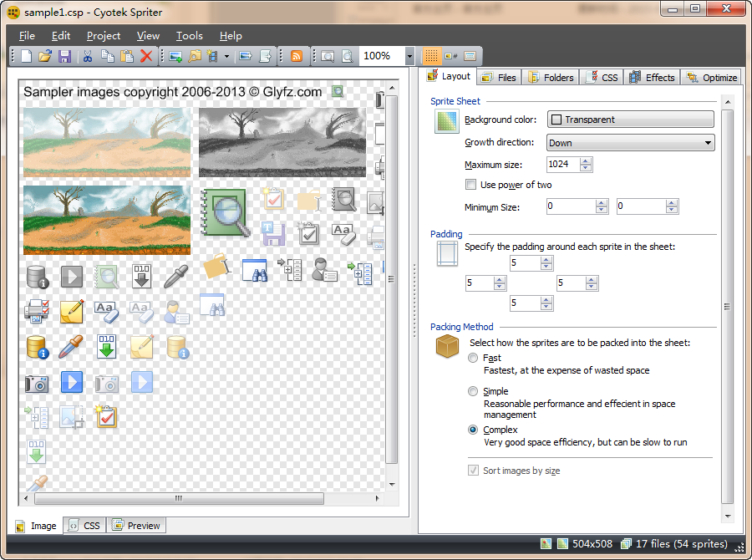Image resolution: width=752 pixels, height=560 pixels.
Task: Click the add effect filmstrip icon
Action: point(213,56)
